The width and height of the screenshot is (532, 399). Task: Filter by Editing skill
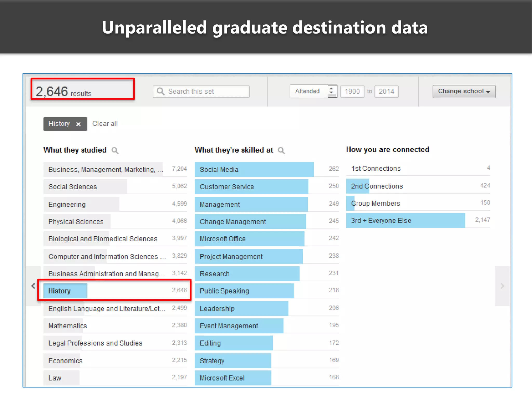click(267, 343)
